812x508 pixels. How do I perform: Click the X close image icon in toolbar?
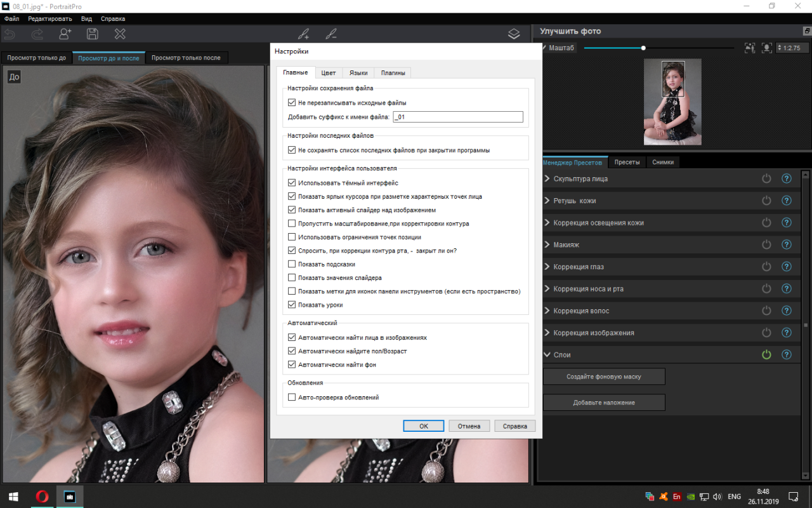coord(120,34)
